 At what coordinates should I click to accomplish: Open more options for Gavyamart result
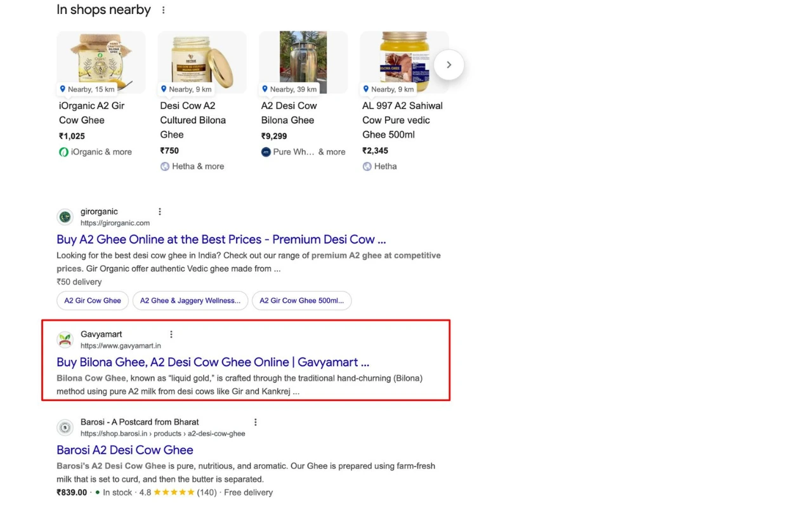tap(171, 334)
